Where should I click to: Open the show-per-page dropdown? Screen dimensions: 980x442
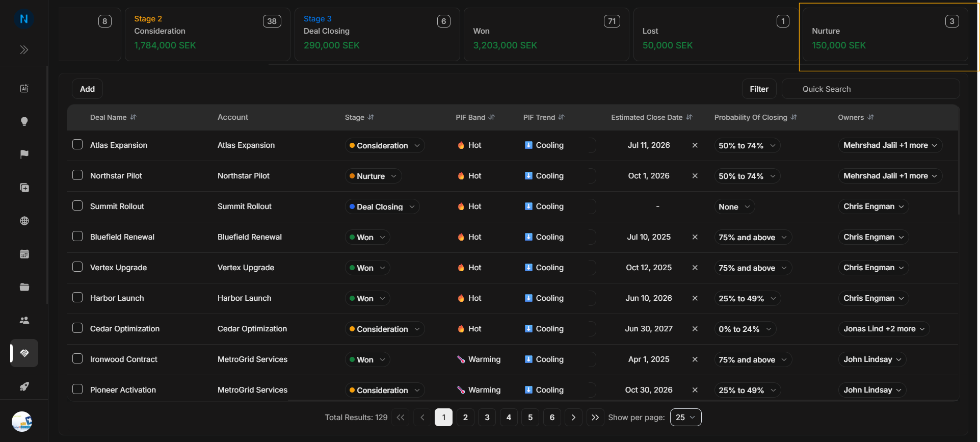click(x=685, y=417)
